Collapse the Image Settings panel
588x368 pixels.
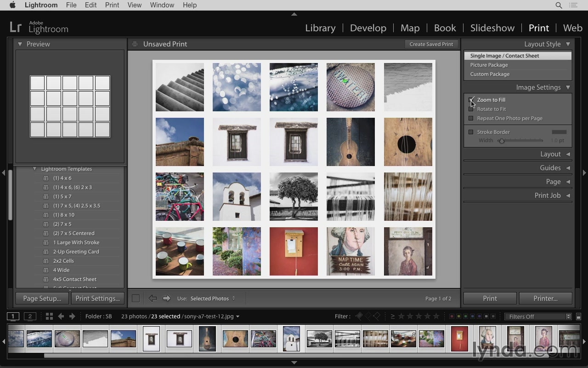coord(568,87)
